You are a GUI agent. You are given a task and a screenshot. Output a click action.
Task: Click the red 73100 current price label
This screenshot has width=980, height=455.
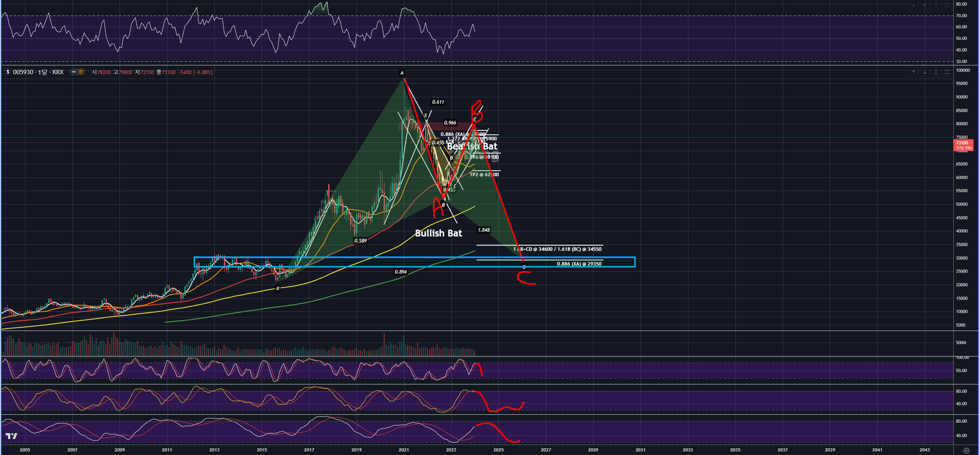coord(963,143)
